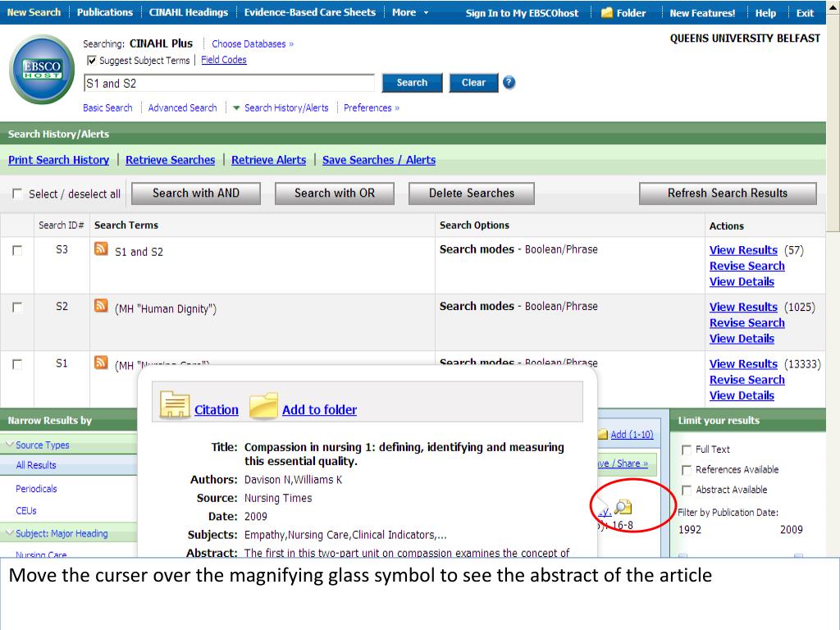
Task: Open the Publications menu item
Action: point(105,12)
